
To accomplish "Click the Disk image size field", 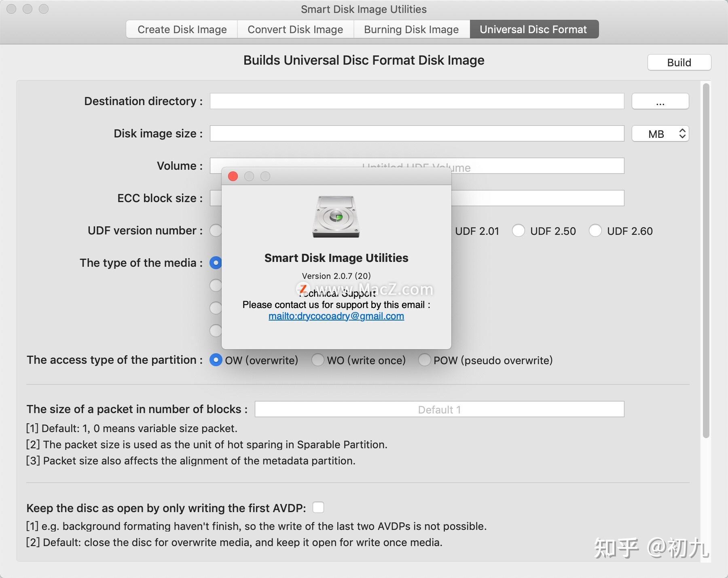I will click(x=416, y=133).
